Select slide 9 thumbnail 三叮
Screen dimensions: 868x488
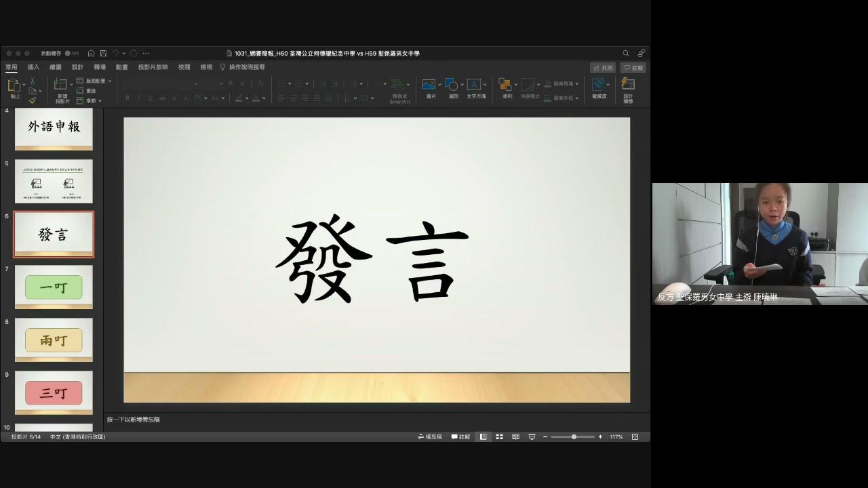click(x=54, y=392)
